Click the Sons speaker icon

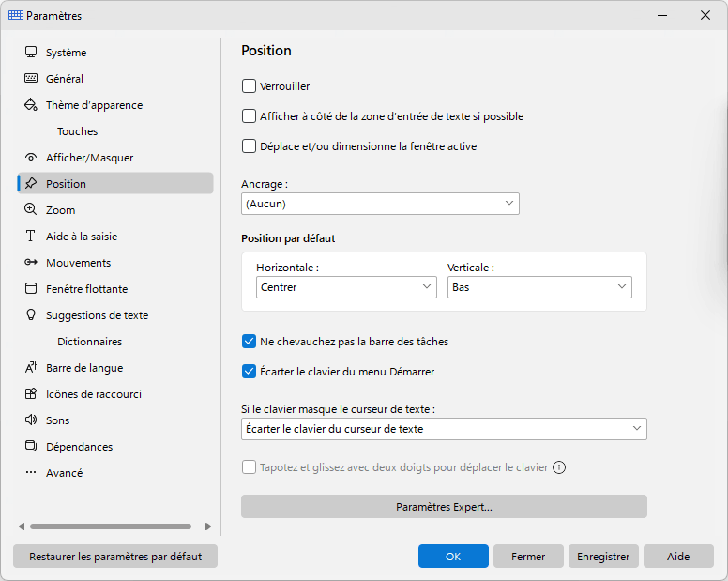31,420
